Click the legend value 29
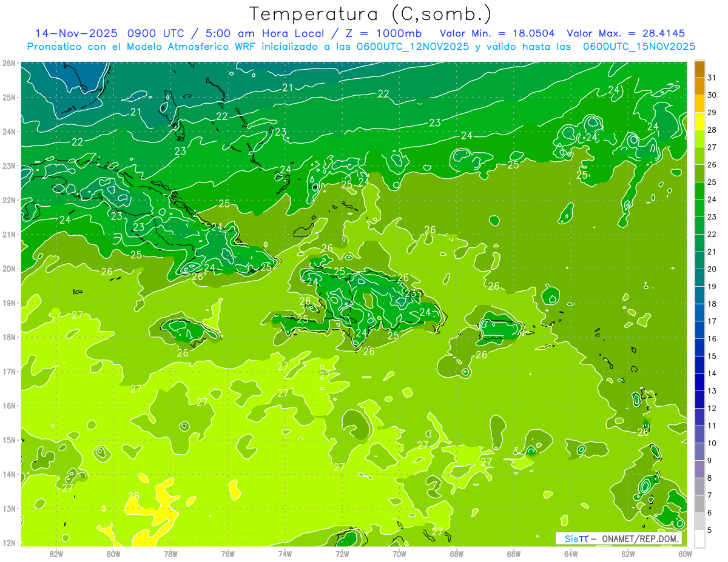The width and height of the screenshot is (728, 562). [712, 113]
